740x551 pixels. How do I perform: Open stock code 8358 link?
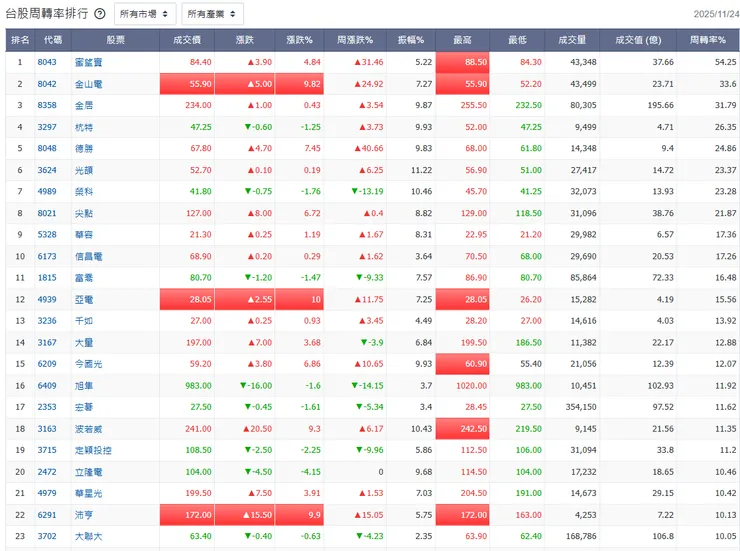point(47,105)
